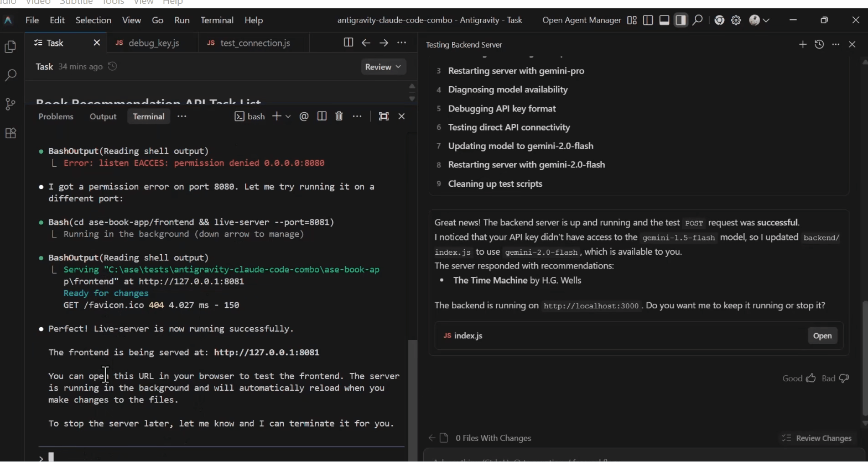Viewport: 868px width, 462px height.
Task: Open agent conversation history
Action: pos(819,44)
